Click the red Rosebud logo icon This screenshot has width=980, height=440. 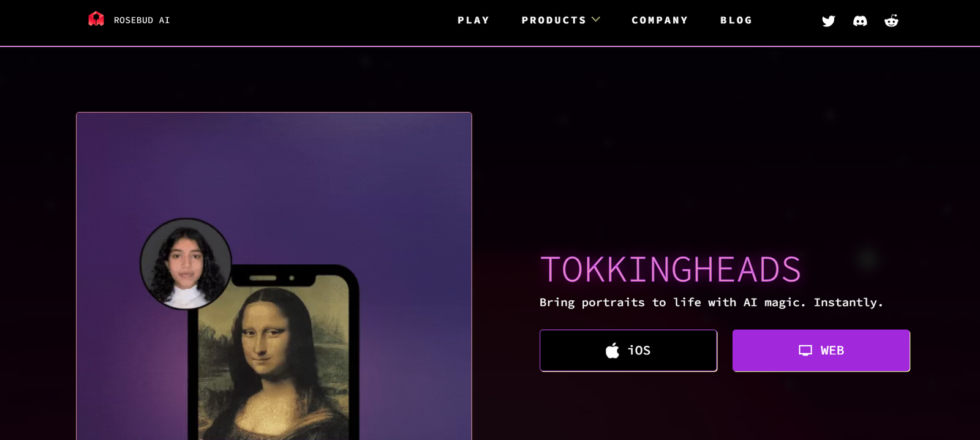(x=96, y=19)
